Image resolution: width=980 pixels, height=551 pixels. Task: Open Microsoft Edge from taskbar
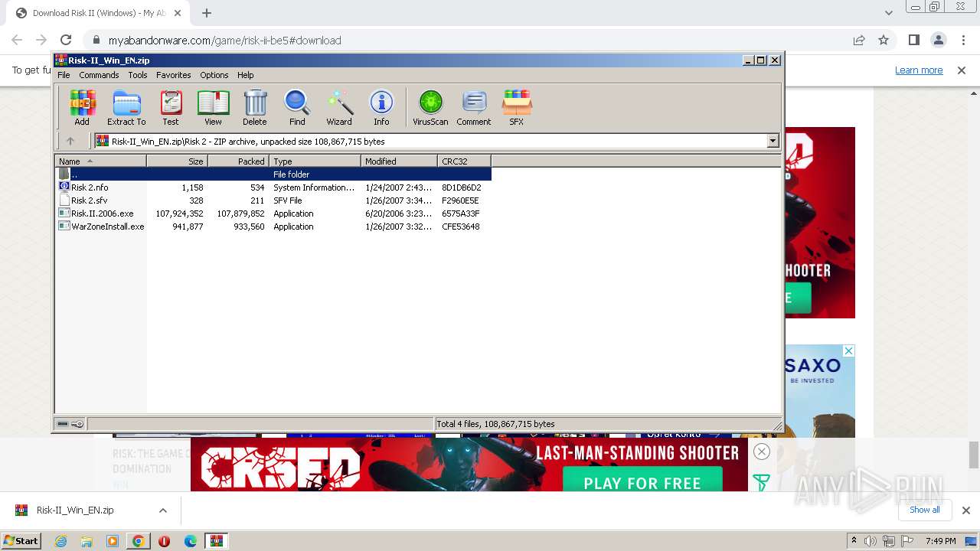tap(191, 540)
